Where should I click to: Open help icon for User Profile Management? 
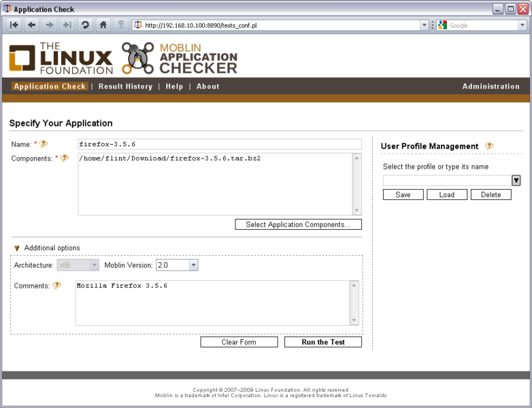tap(489, 146)
